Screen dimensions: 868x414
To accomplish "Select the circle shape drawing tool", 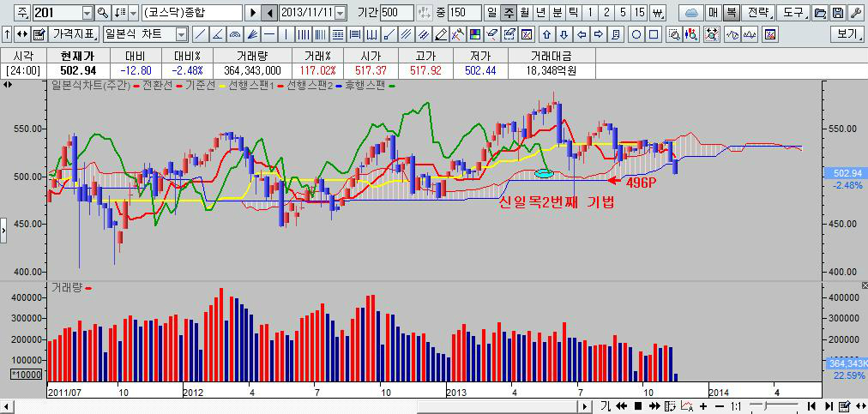I will pyautogui.click(x=636, y=34).
